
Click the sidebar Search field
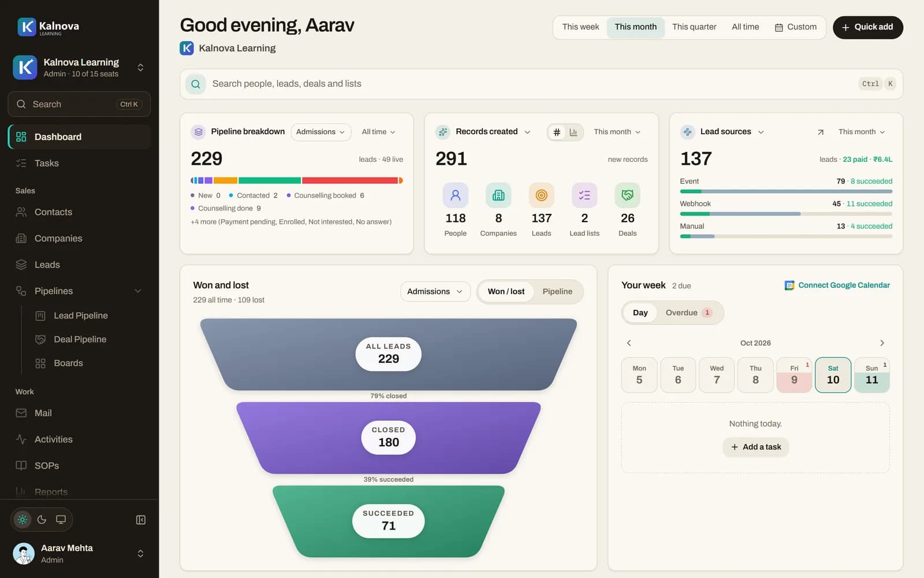[79, 104]
